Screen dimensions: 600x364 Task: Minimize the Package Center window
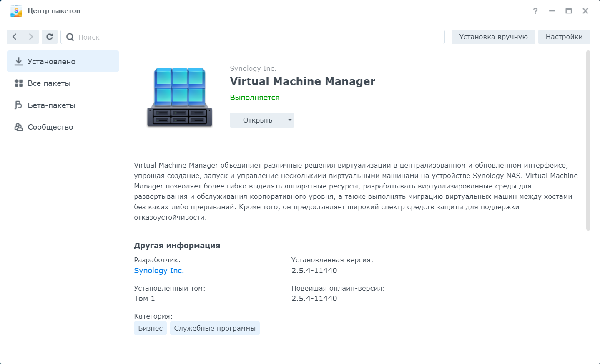click(552, 11)
